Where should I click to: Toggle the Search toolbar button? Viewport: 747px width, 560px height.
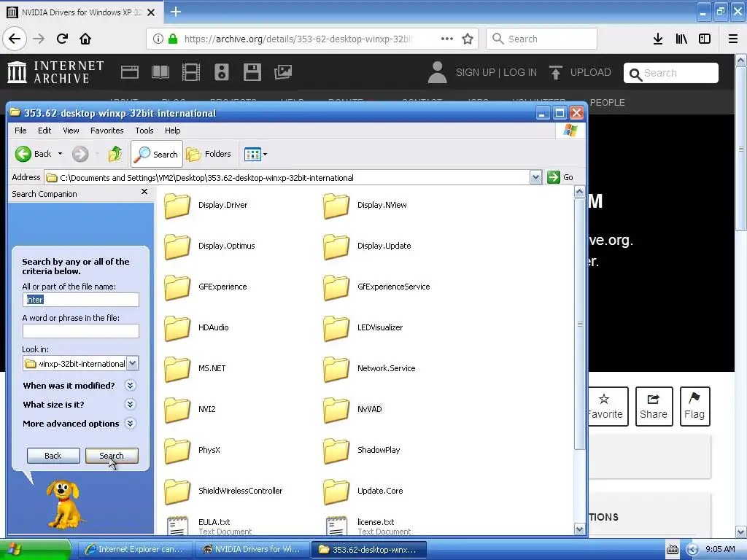click(156, 154)
